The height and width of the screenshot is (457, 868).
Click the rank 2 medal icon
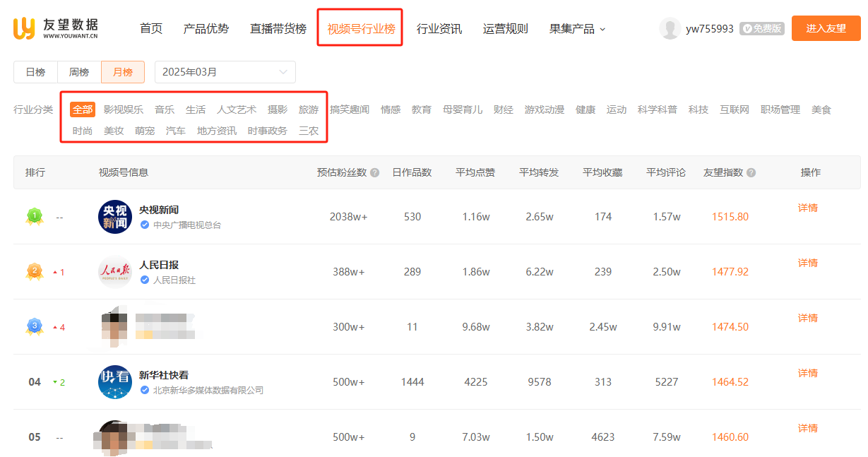point(34,271)
